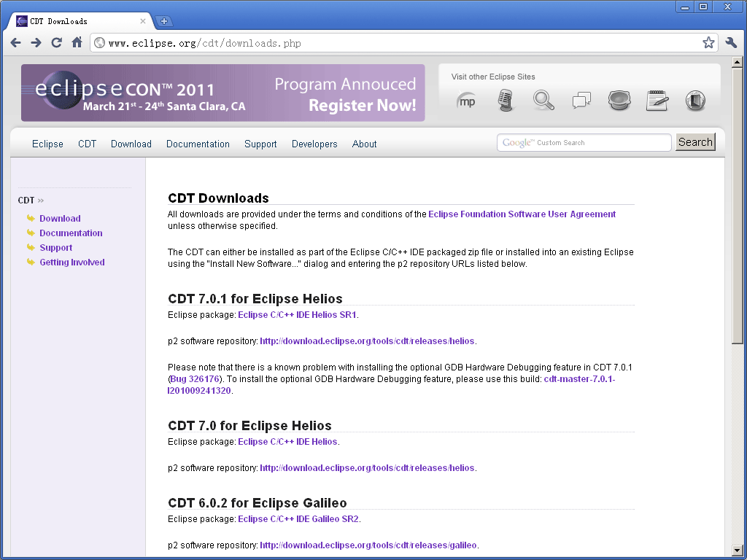Click the scrollbar up arrow
The image size is (747, 560).
coord(737,62)
